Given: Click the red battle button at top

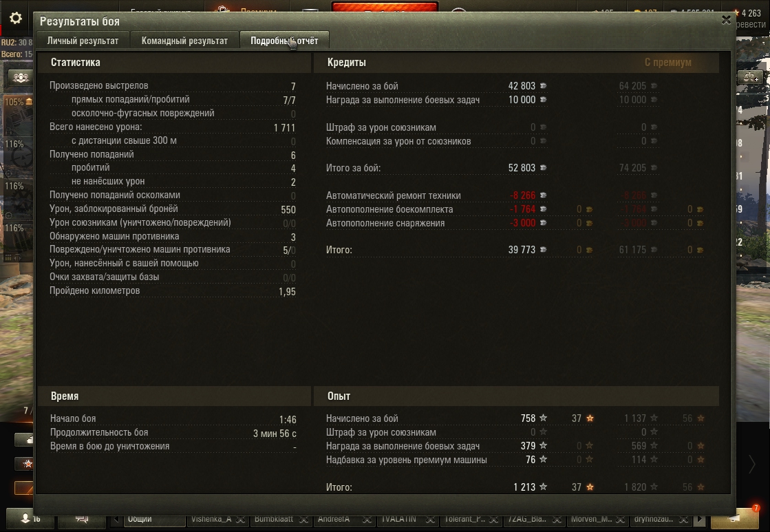Looking at the screenshot, I should (x=385, y=8).
